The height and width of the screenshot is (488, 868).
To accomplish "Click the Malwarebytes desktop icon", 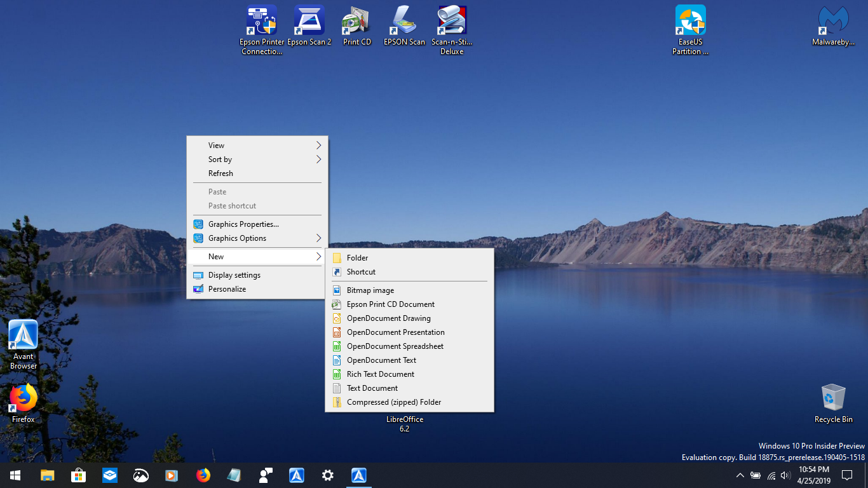I will [x=833, y=25].
